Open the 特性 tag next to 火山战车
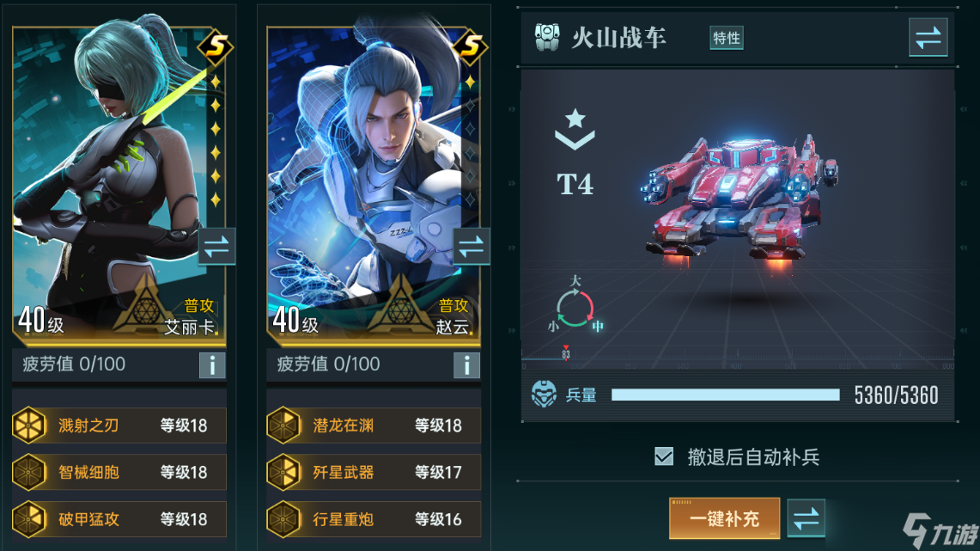The width and height of the screenshot is (980, 551). tap(727, 38)
